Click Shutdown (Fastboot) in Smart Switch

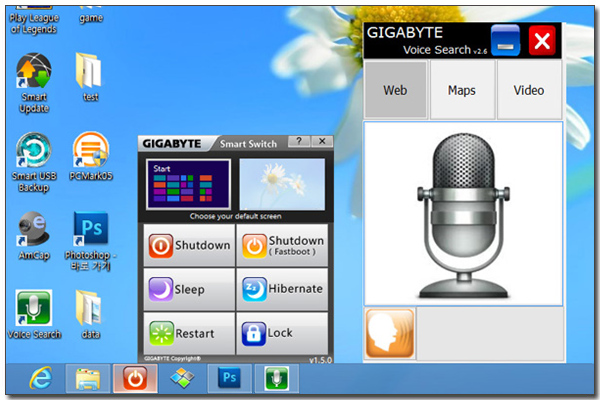pyautogui.click(x=282, y=245)
